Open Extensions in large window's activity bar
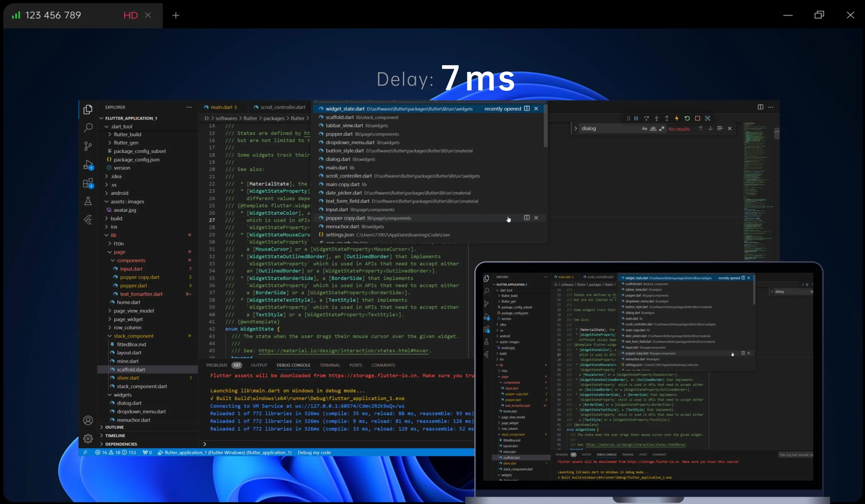Viewport: 865px width, 504px height. click(88, 183)
